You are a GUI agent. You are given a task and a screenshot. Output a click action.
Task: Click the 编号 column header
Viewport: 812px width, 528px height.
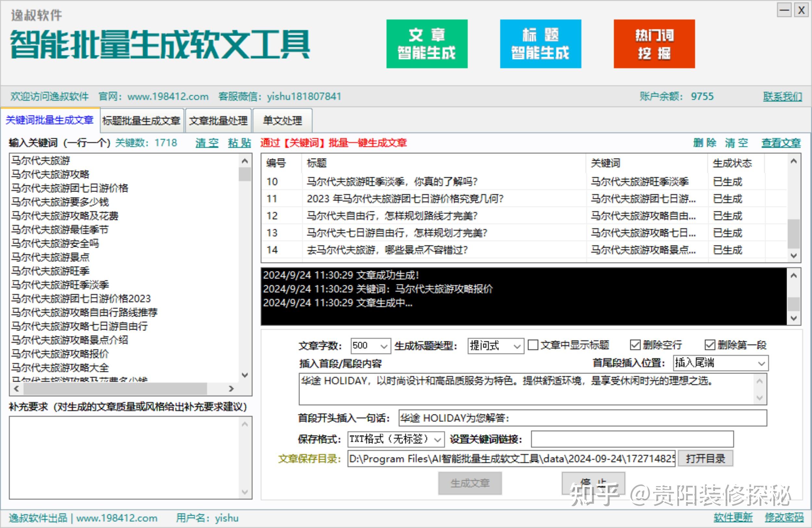[282, 163]
